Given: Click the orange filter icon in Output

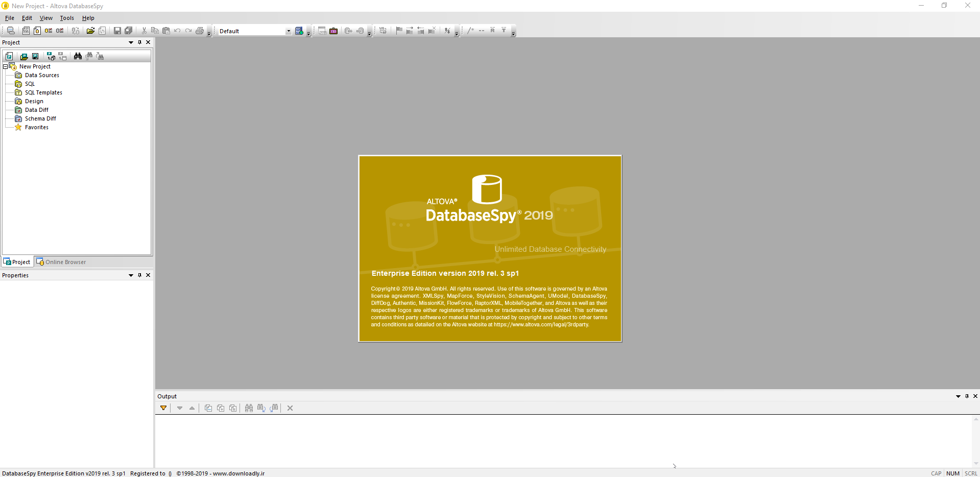Looking at the screenshot, I should [163, 408].
